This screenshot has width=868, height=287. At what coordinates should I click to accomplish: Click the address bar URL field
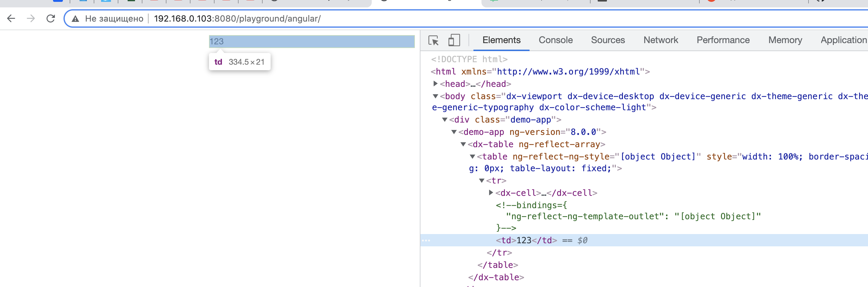[x=236, y=18]
